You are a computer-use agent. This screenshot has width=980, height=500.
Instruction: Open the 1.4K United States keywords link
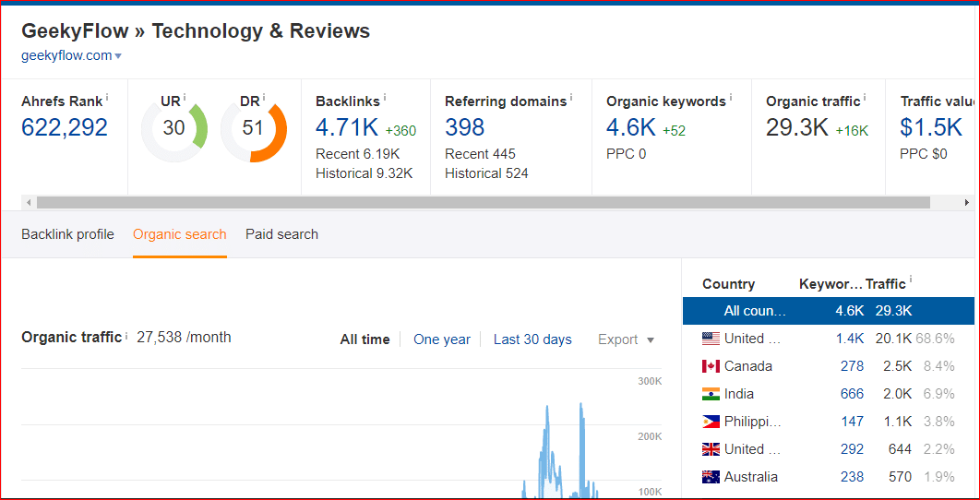pyautogui.click(x=850, y=339)
